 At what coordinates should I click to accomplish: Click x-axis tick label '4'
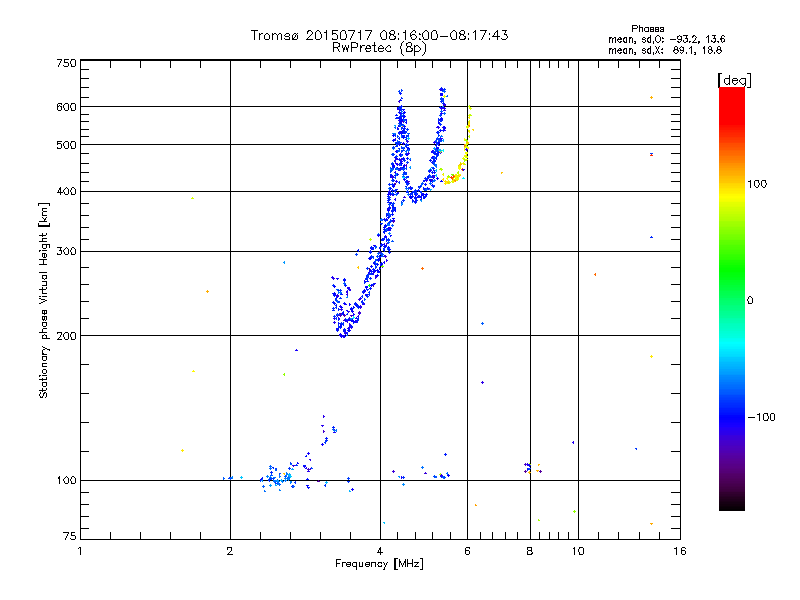tap(380, 551)
